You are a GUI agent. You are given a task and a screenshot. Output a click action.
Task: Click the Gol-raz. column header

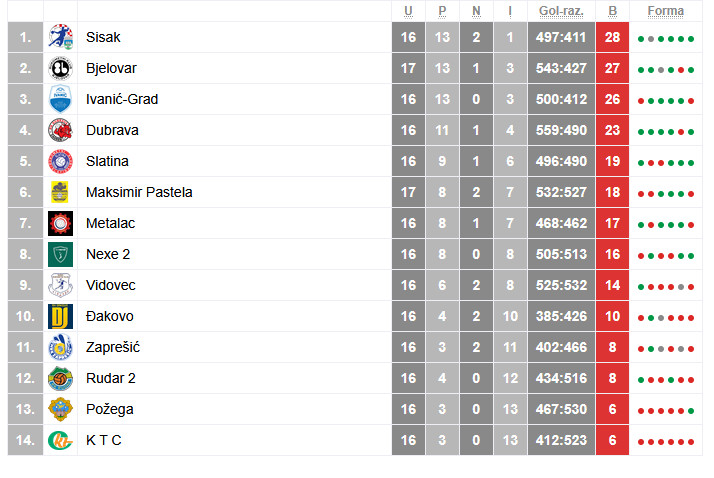point(560,11)
